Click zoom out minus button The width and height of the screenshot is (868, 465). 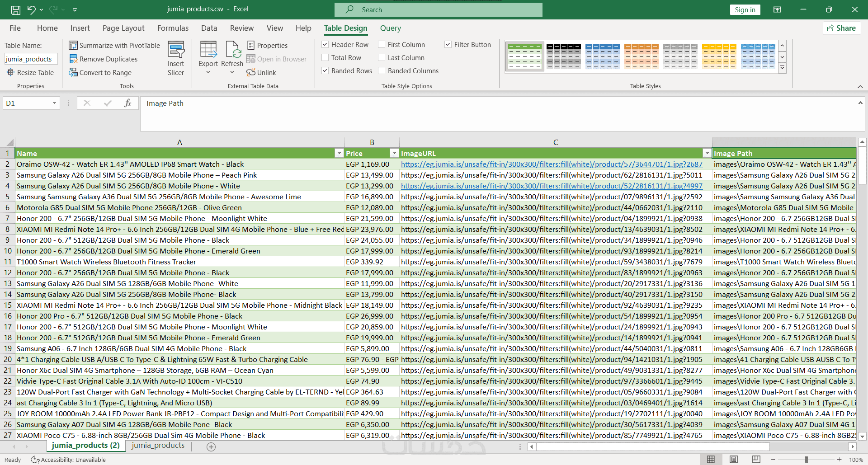coord(773,460)
